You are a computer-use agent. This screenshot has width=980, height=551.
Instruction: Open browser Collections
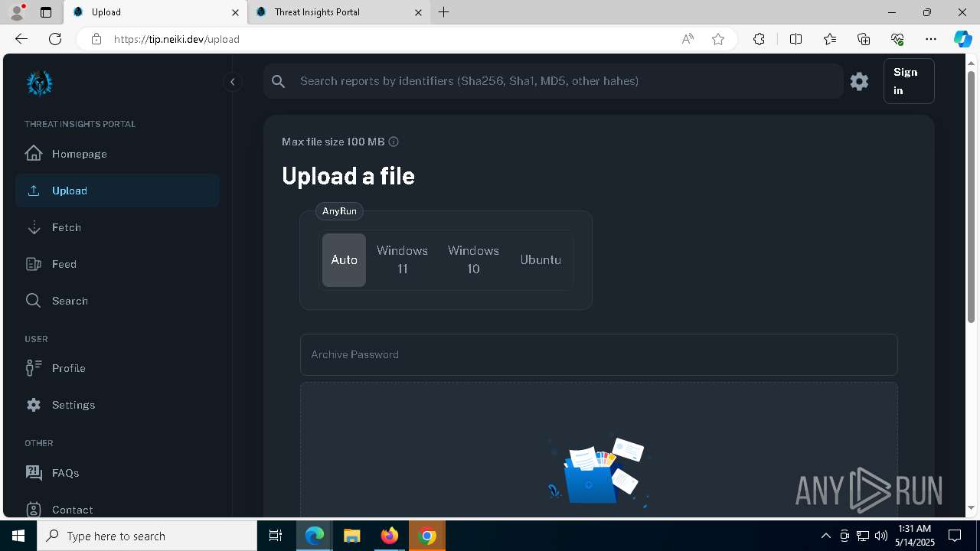864,39
